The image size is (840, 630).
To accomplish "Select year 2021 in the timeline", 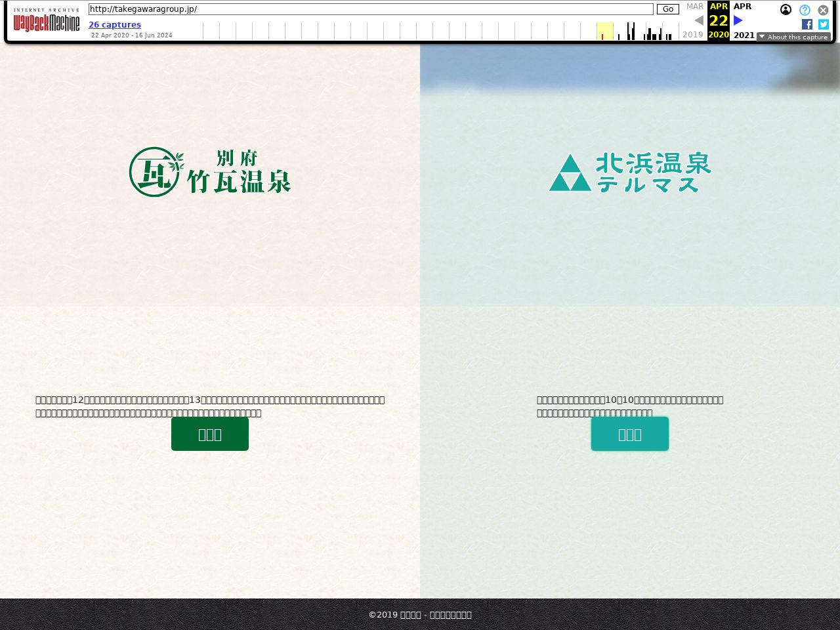I will 744,35.
